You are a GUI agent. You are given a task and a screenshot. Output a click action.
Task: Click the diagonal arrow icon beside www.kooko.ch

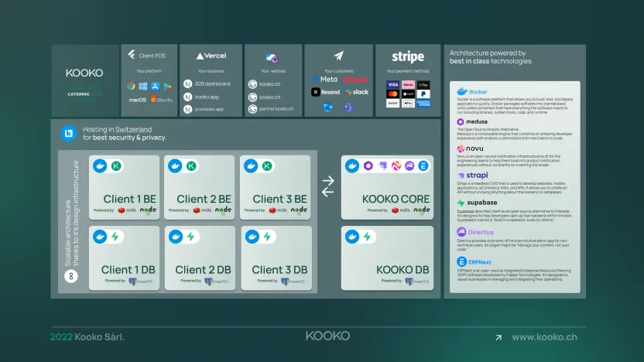point(498,337)
